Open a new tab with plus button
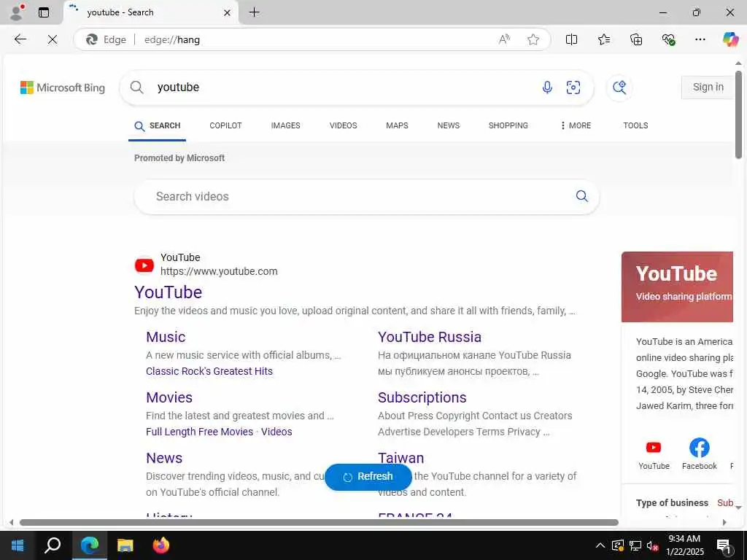 pyautogui.click(x=255, y=12)
